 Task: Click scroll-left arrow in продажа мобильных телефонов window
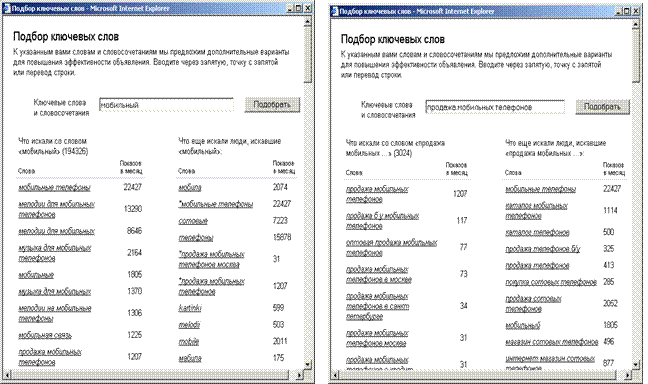(x=335, y=375)
